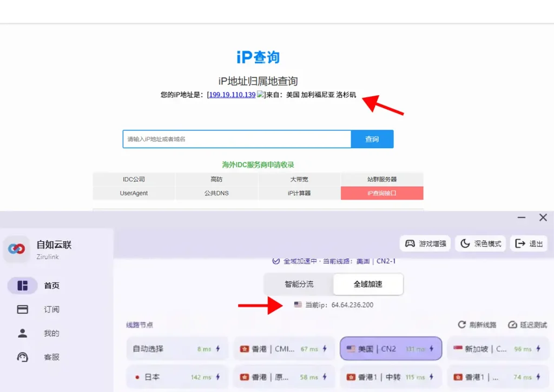Viewport: 554px width, 392px height.
Task: Select the 美国 | CN2 node
Action: [391, 349]
